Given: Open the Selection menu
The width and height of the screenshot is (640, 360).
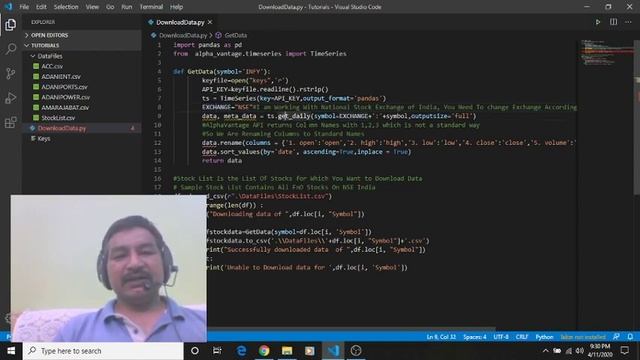Looking at the screenshot, I should point(66,7).
